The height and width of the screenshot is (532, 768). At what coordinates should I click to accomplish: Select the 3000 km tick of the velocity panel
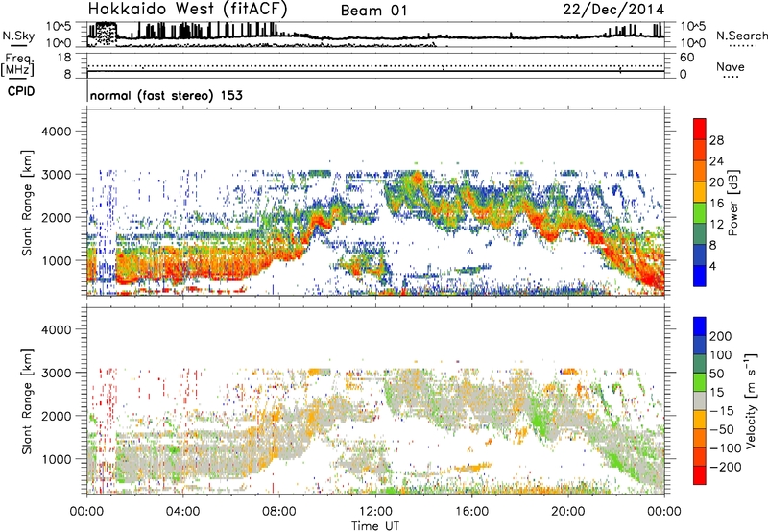tap(56, 373)
